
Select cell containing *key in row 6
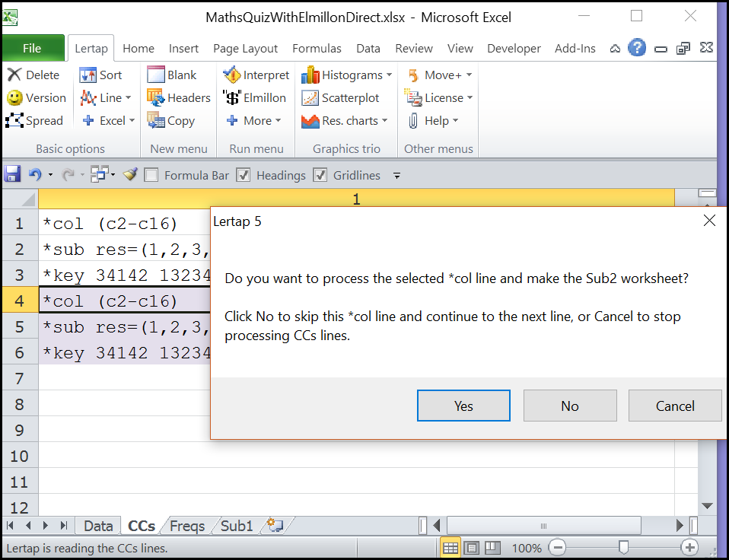point(125,352)
